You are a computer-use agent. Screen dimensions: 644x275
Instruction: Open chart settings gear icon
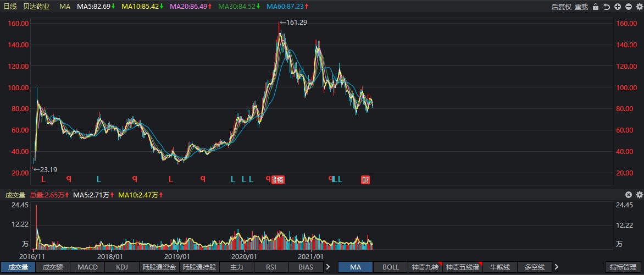coord(639,7)
